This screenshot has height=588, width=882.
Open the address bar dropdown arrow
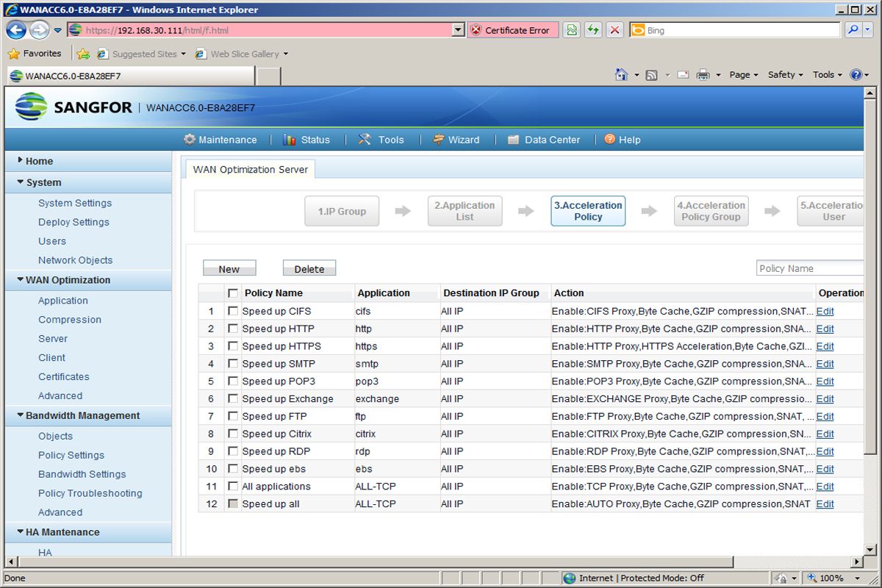click(458, 30)
